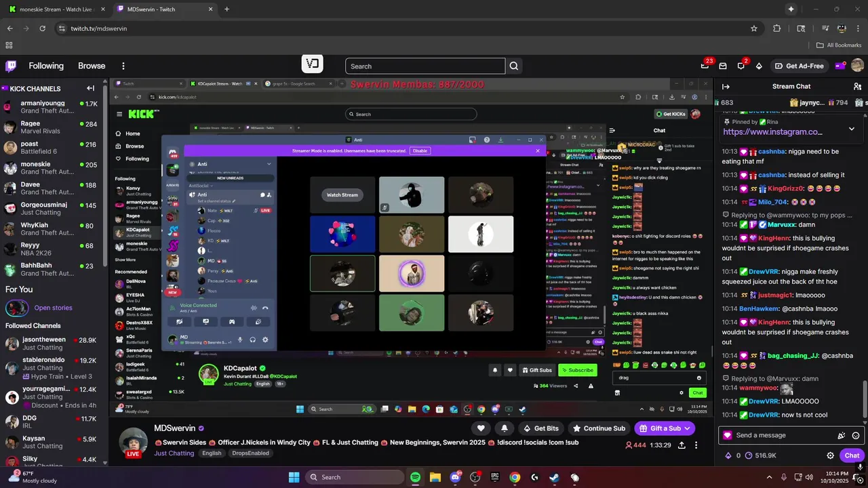Click the Get Bits button under the stream
Image resolution: width=868 pixels, height=488 pixels.
pos(541,428)
